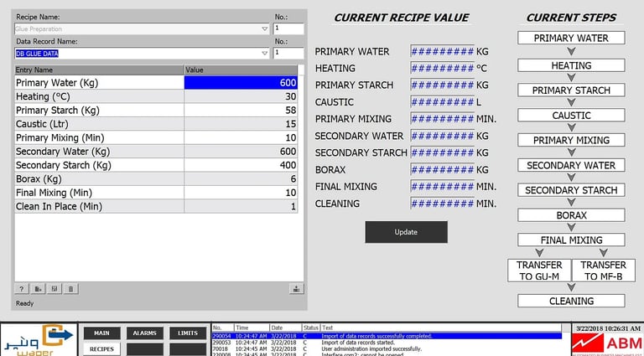Select message 290053 import started row
644x356 pixels.
[387, 343]
